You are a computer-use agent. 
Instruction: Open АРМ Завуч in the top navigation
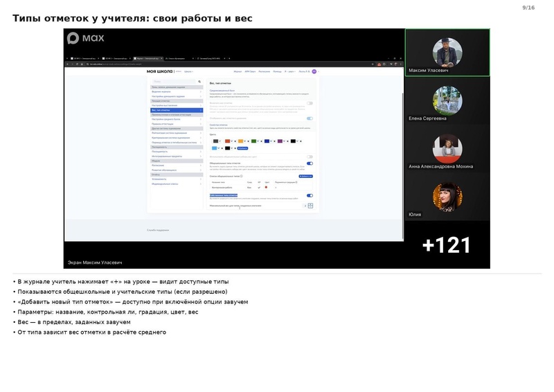point(250,71)
